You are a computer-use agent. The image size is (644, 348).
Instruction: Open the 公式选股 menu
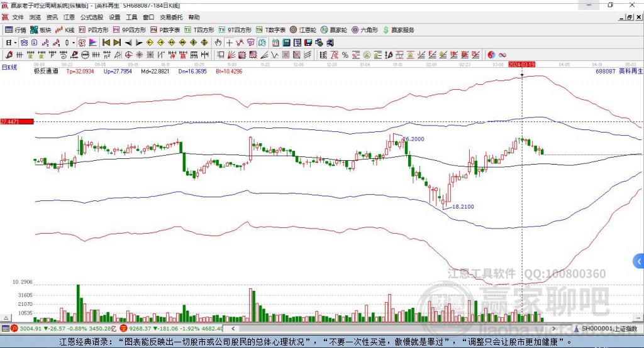click(92, 17)
